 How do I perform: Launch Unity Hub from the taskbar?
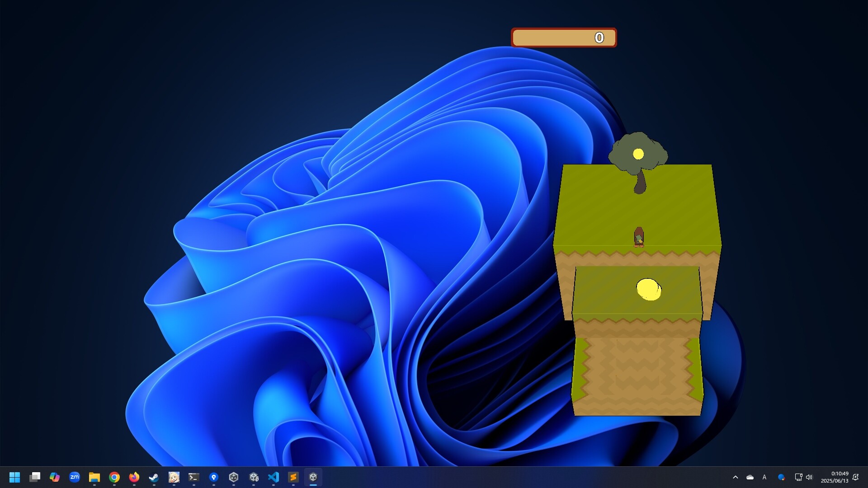click(234, 477)
